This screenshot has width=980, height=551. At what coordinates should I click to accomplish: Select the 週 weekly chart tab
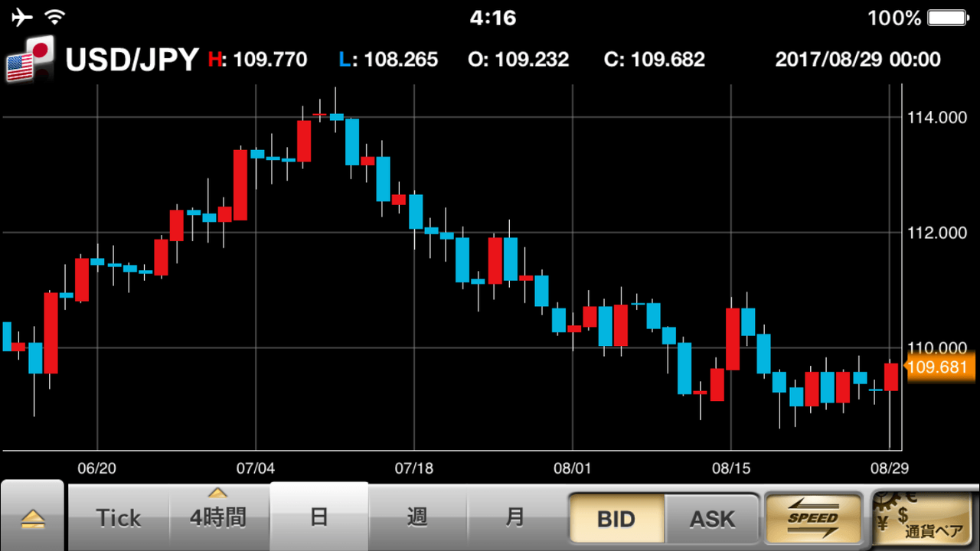pyautogui.click(x=417, y=517)
